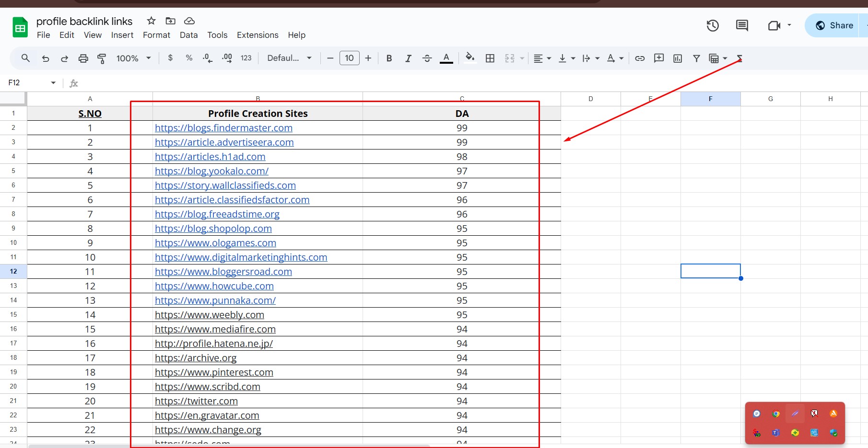Viewport: 868px width, 448px height.
Task: Open the File menu
Action: coord(43,35)
